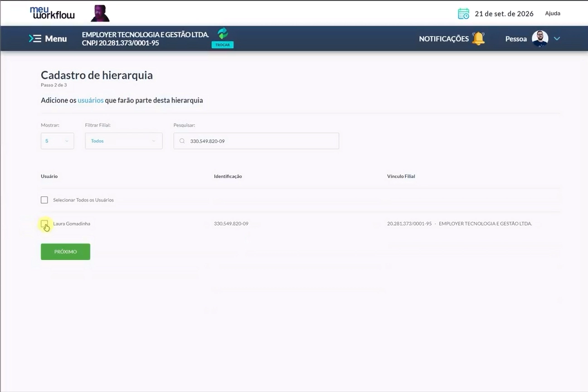The height and width of the screenshot is (392, 588).
Task: Click identification 330.549.820-09 in the table row
Action: [x=231, y=224]
